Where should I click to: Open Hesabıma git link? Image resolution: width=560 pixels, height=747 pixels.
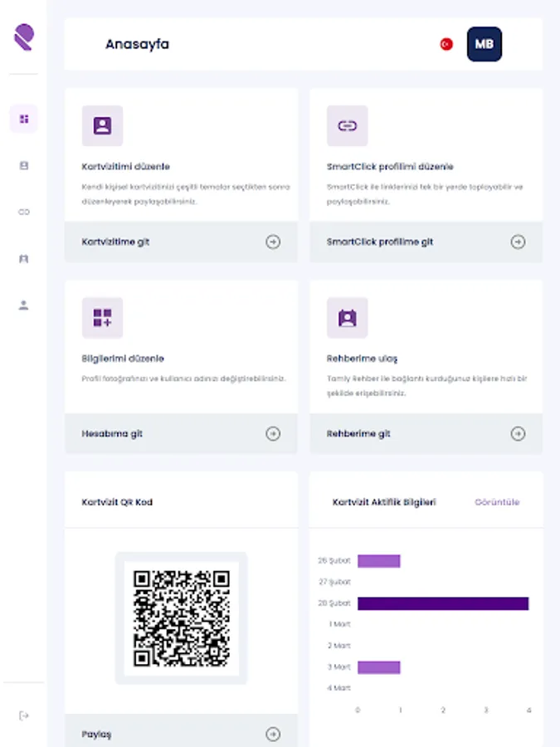pyautogui.click(x=112, y=433)
